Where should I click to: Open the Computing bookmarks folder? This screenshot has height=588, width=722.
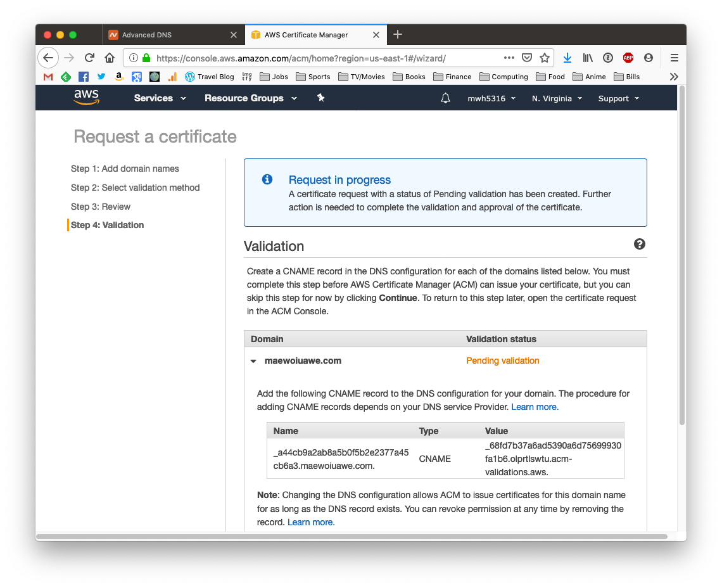point(503,77)
